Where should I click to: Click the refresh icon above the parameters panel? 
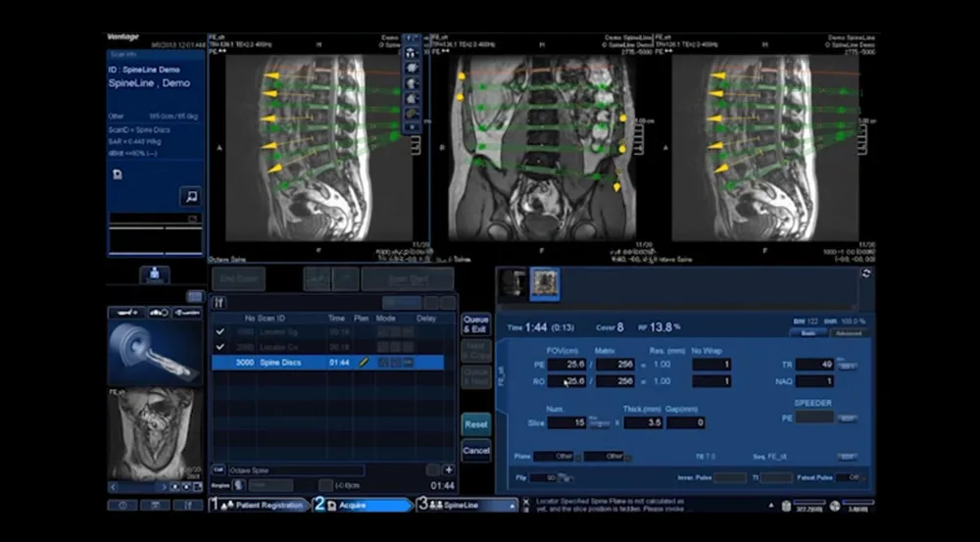pyautogui.click(x=865, y=273)
